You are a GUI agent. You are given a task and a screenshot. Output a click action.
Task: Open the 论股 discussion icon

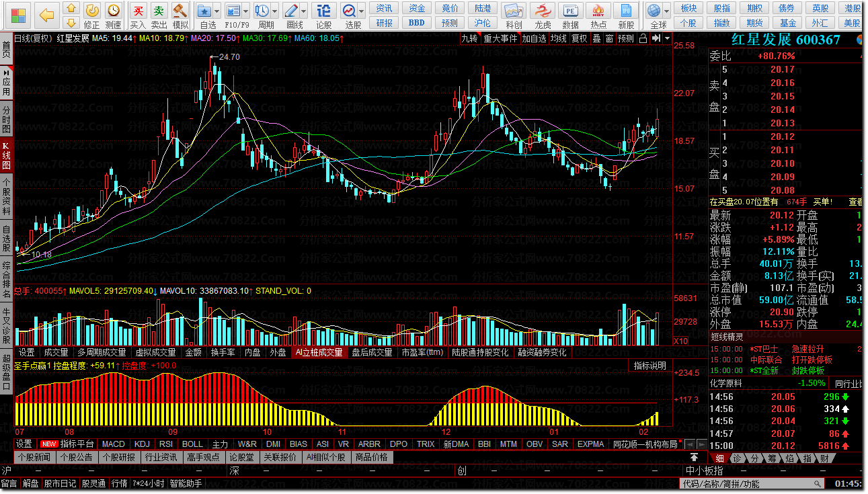[323, 10]
